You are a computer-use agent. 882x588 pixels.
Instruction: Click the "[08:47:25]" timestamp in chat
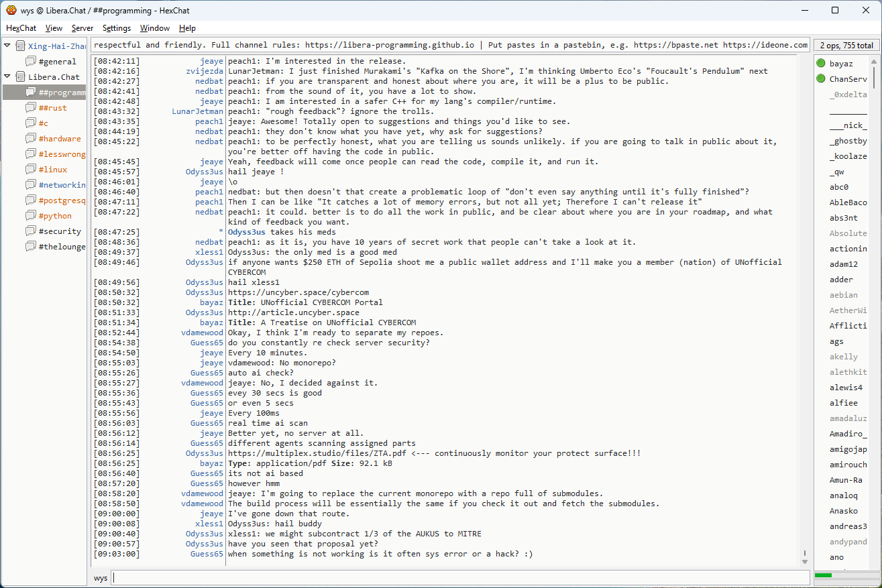point(117,232)
